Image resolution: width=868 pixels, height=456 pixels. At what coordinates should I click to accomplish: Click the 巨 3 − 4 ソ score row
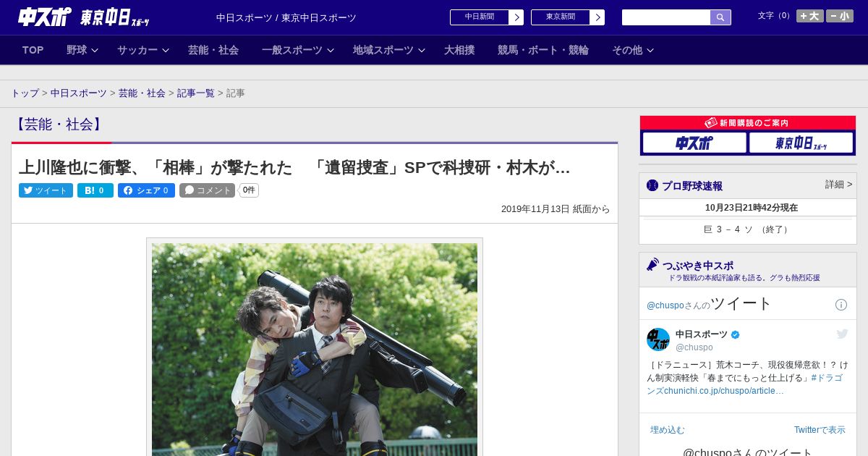point(748,229)
